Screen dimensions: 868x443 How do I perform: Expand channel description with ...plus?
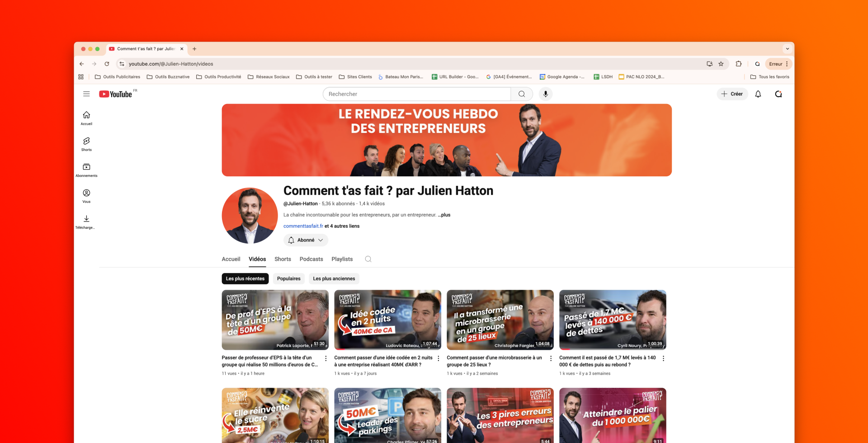click(444, 215)
